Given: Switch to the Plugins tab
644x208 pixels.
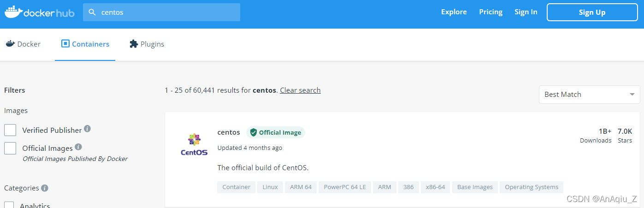Looking at the screenshot, I should coord(147,44).
